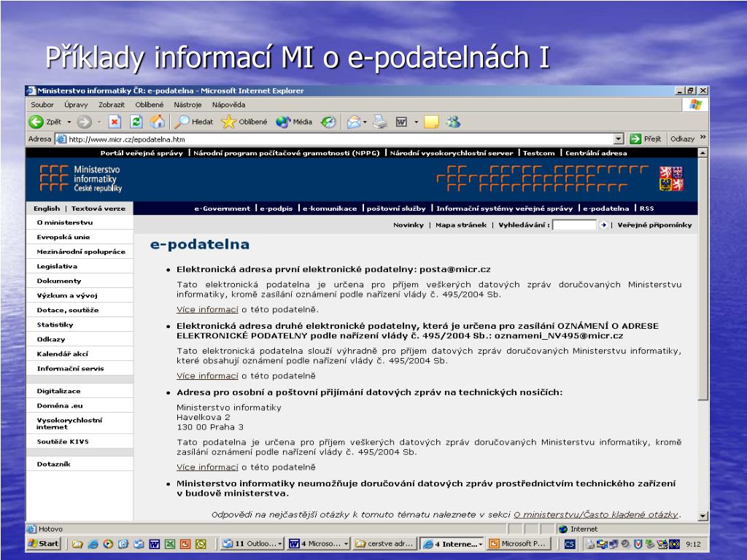Click the Czech coat of arms emblem

[671, 179]
